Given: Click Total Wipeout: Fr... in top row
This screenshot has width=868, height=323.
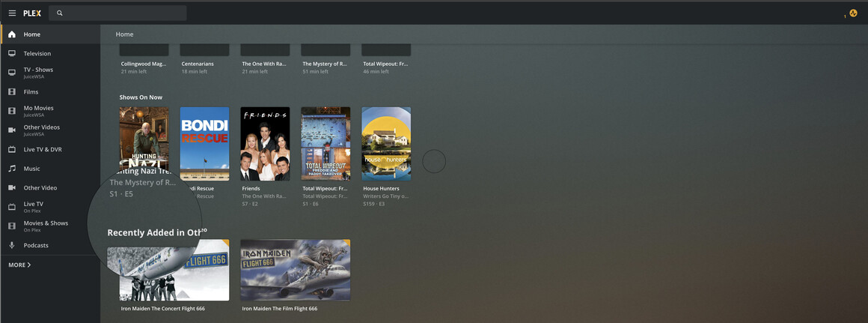Looking at the screenshot, I should (x=386, y=64).
